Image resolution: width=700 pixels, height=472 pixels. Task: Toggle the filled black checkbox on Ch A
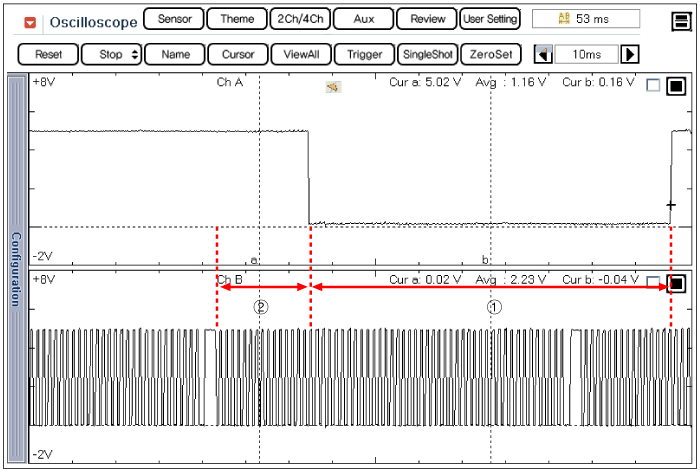(676, 86)
